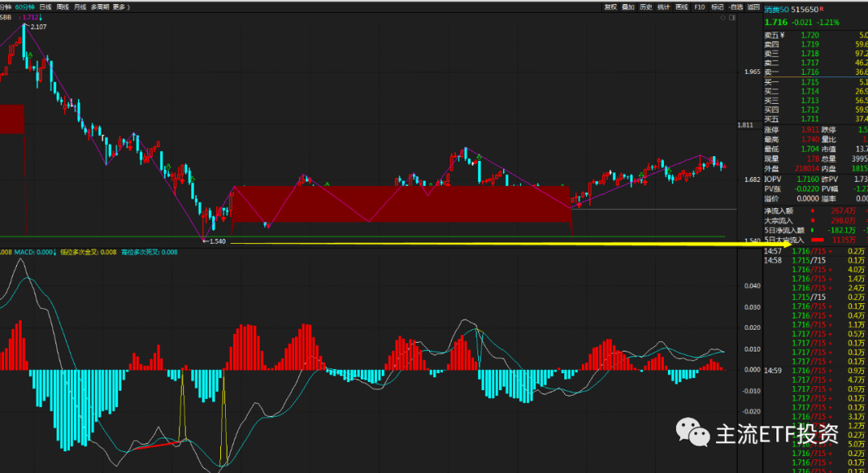Click the PV涨 value -0.0220
The image size is (868, 473).
pyautogui.click(x=807, y=189)
